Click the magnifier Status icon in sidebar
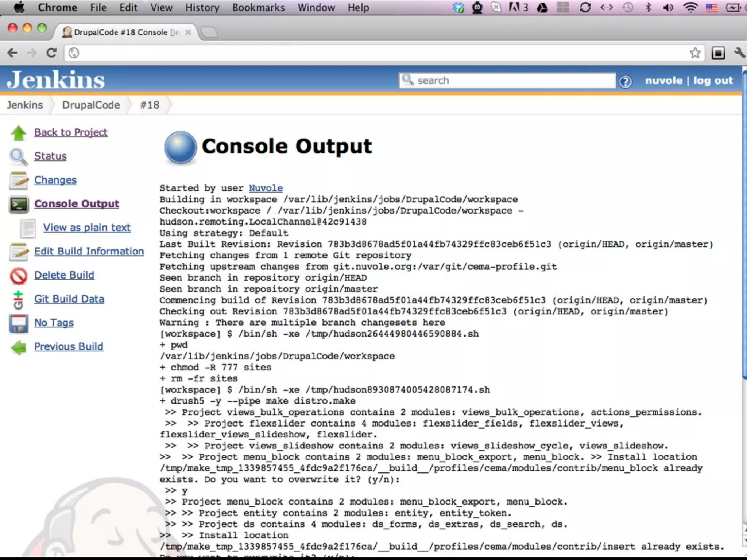The width and height of the screenshot is (747, 560). pos(18,157)
